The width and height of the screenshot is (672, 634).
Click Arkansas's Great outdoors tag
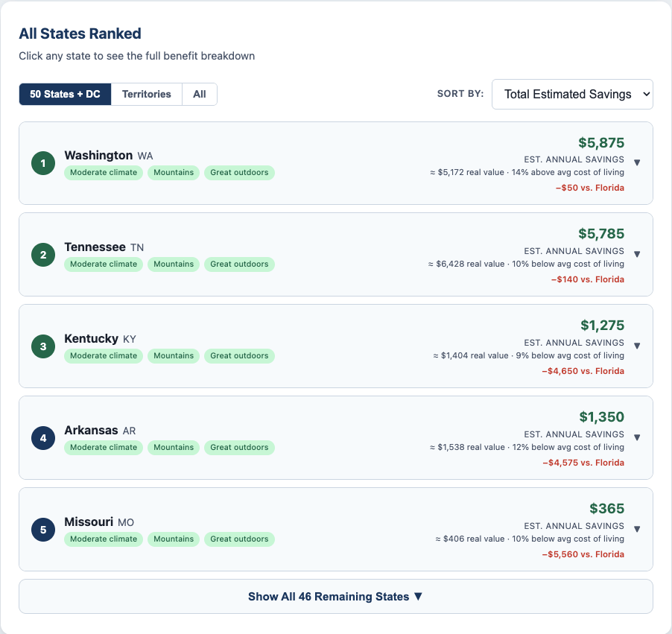coord(239,447)
